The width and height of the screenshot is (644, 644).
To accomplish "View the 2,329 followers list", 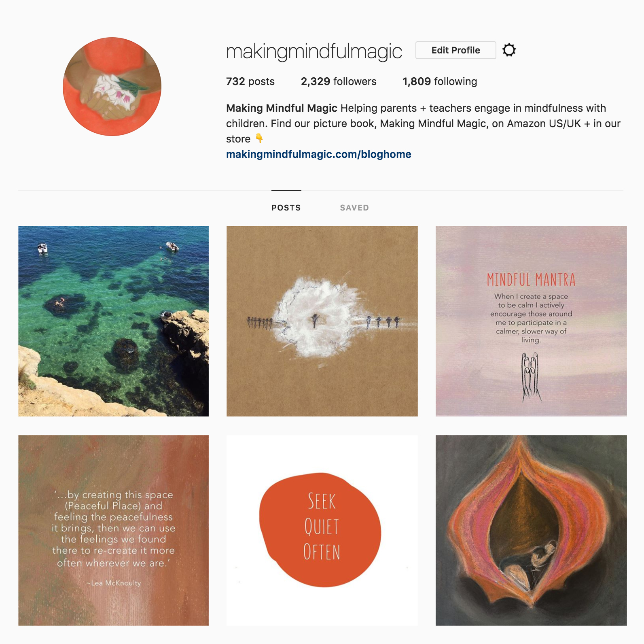I will (x=339, y=81).
